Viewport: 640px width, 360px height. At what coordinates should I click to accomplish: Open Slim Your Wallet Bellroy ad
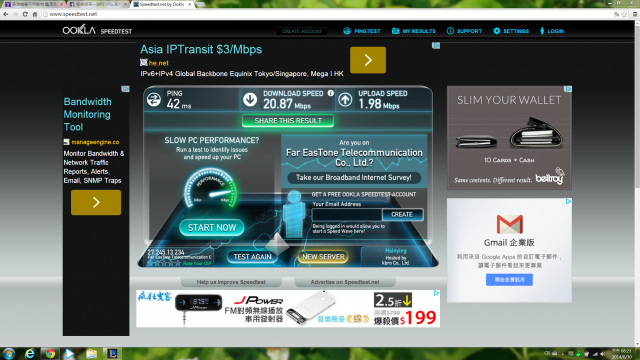coord(509,138)
